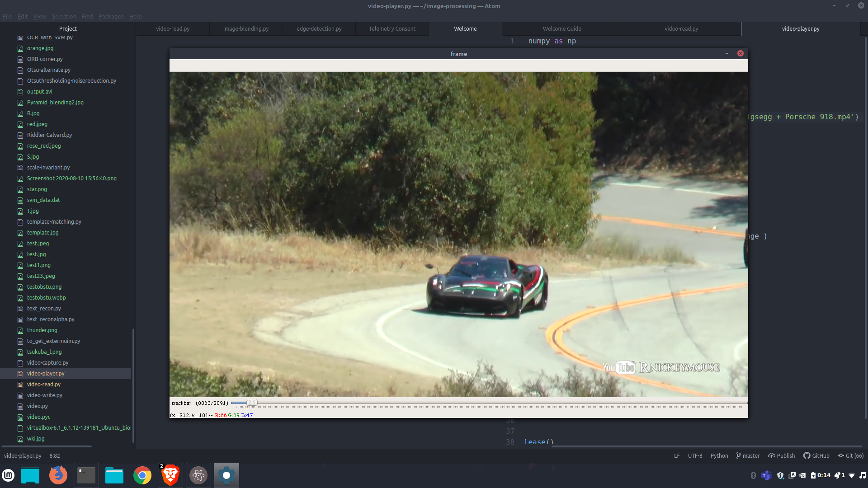
Task: Switch to Atom editor taskbar icon
Action: tap(198, 475)
